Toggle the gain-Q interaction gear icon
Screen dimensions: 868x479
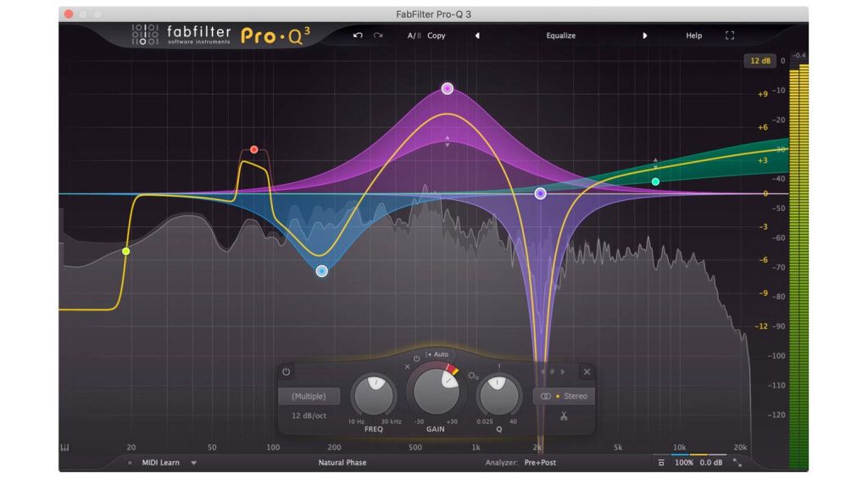(473, 376)
